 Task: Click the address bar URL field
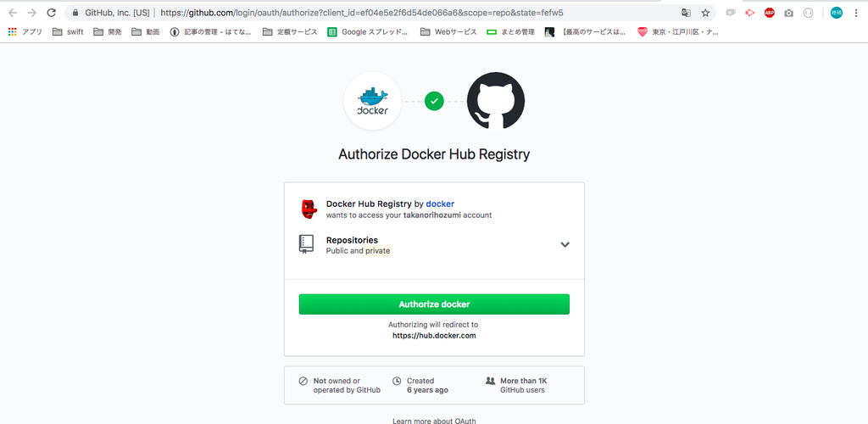pyautogui.click(x=361, y=12)
